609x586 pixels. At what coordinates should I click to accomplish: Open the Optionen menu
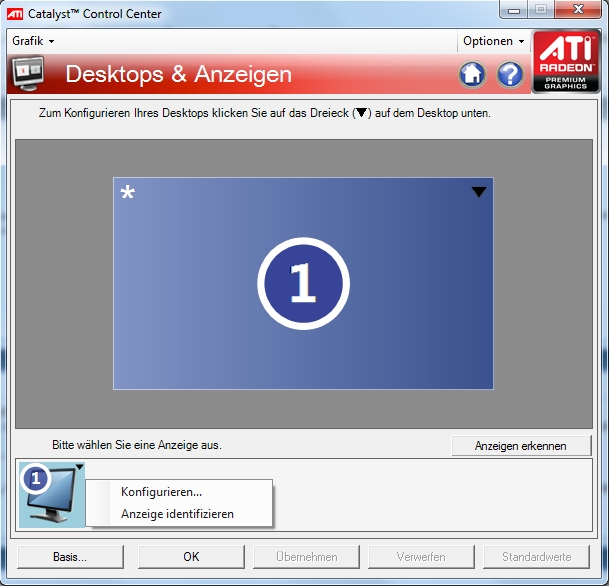493,41
